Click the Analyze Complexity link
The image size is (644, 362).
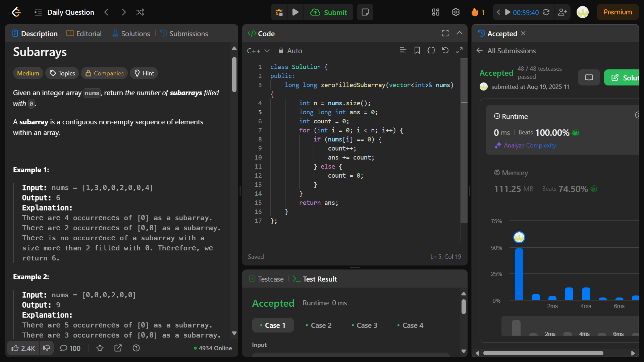[530, 145]
